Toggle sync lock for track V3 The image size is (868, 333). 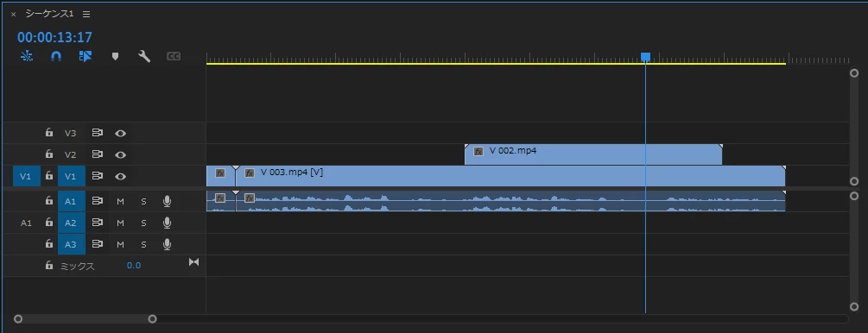pyautogui.click(x=98, y=133)
